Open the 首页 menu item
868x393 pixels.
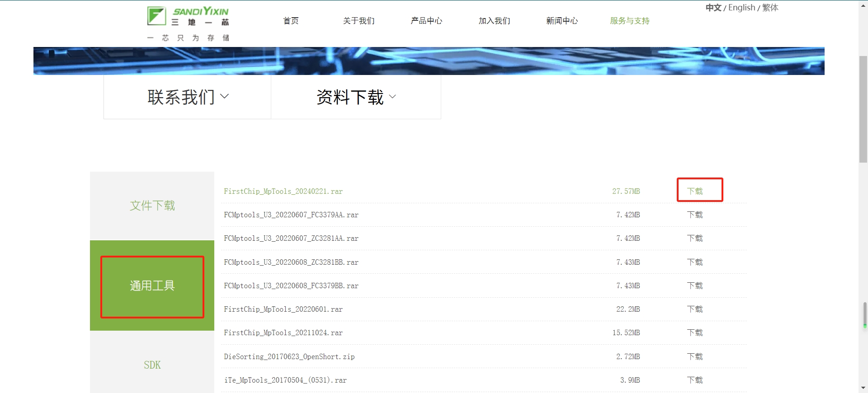(291, 21)
